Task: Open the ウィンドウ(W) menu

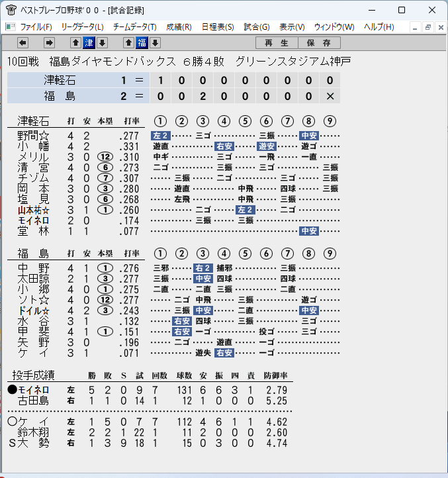Action: click(x=334, y=27)
